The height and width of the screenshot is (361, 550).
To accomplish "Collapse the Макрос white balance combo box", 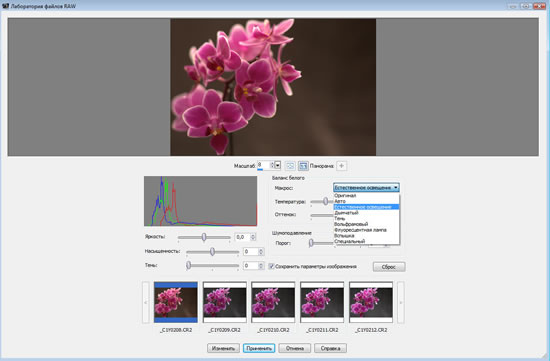I will [395, 188].
